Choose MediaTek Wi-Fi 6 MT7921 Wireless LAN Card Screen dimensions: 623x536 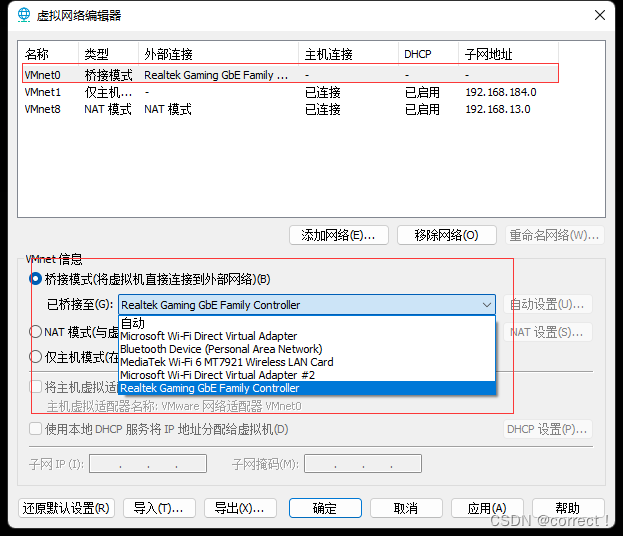click(x=307, y=362)
